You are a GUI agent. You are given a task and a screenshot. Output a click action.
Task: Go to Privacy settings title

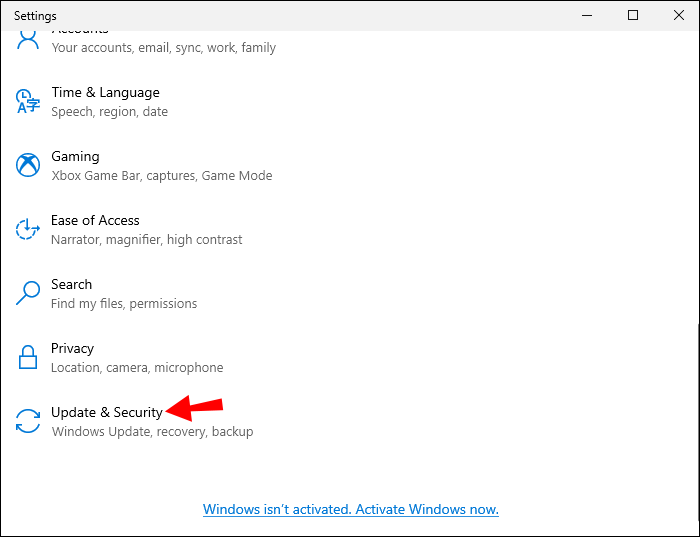(72, 349)
